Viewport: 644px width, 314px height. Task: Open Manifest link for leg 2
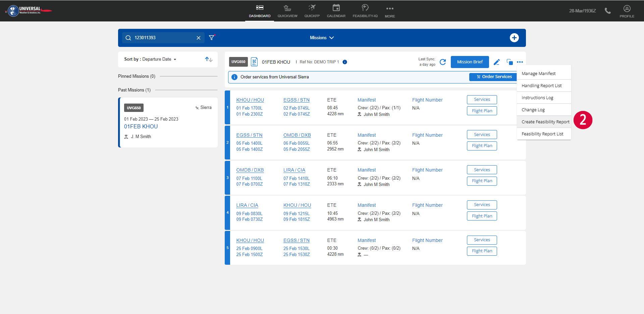pyautogui.click(x=367, y=135)
